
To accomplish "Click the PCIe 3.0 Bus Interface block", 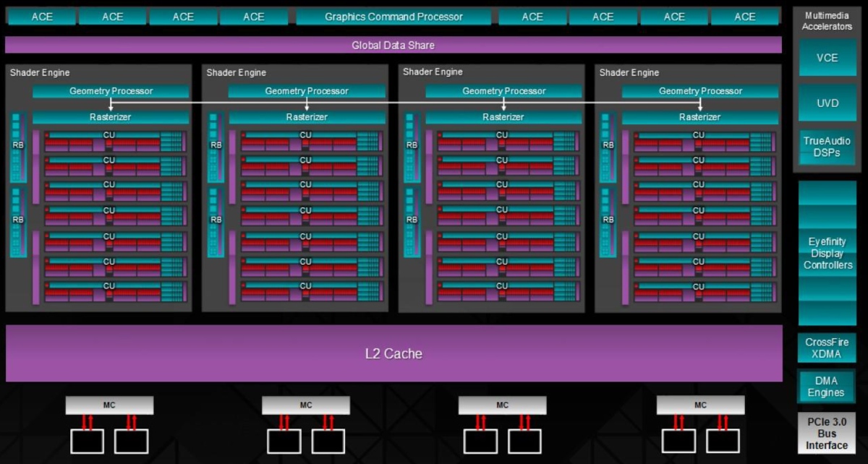I will (x=827, y=432).
